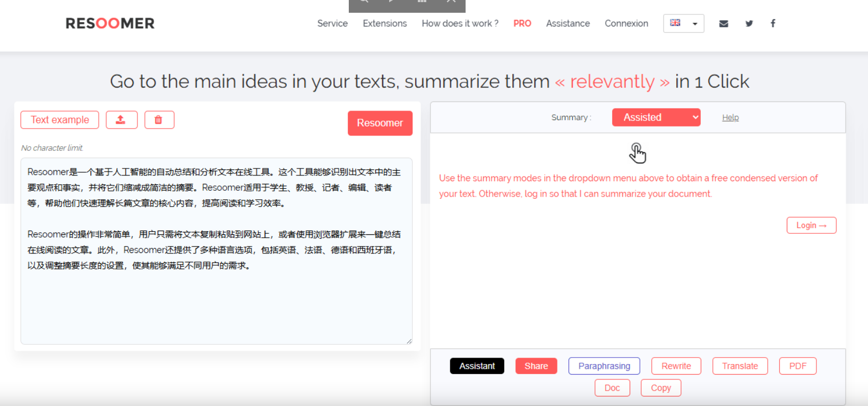
Task: Click the 'No character limit' text
Action: point(52,148)
